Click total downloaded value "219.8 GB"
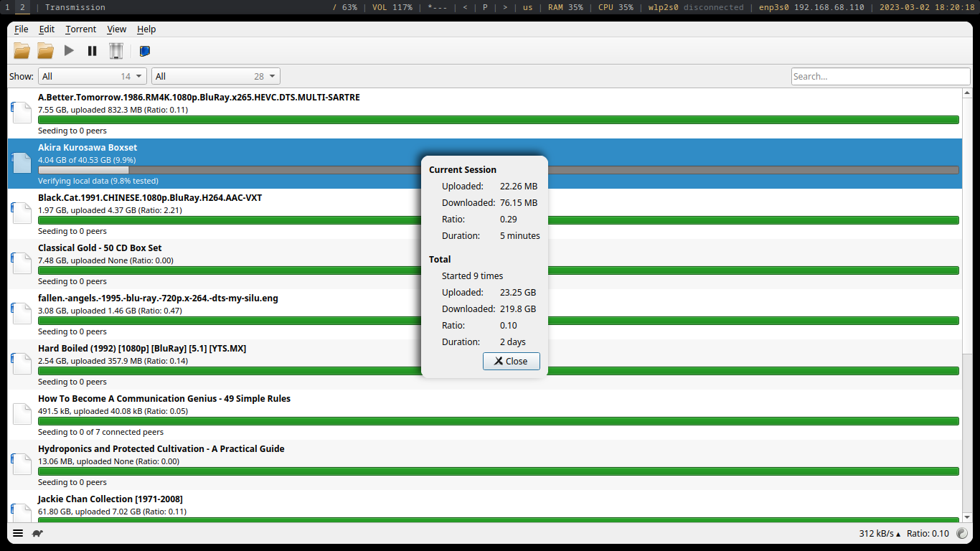This screenshot has height=551, width=980. coord(518,309)
